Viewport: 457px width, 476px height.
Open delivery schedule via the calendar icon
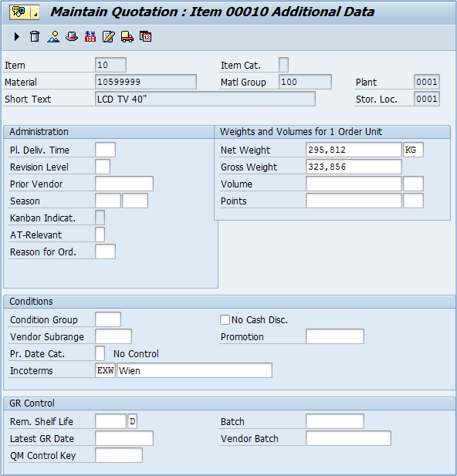click(x=146, y=37)
